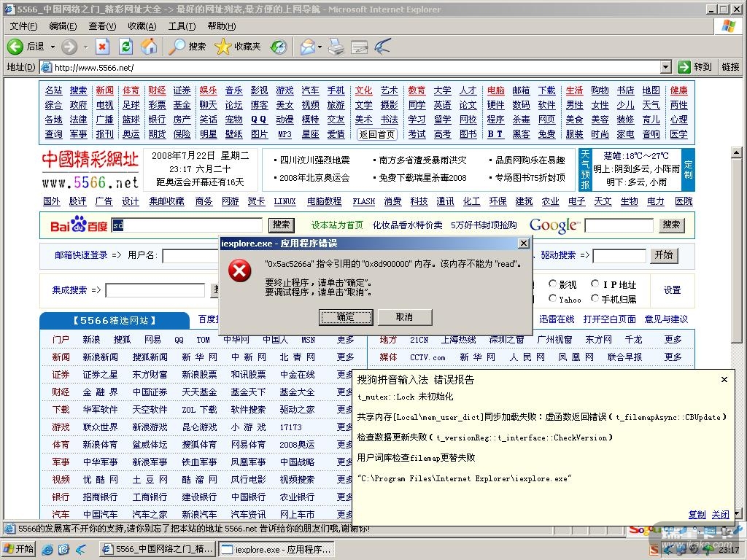Click the Forward arrow icon
The height and width of the screenshot is (560, 747).
(x=69, y=46)
